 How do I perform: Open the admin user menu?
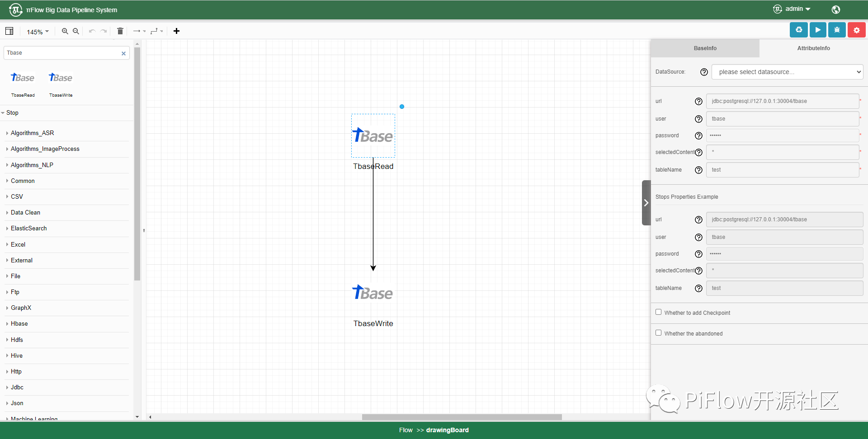pos(792,9)
